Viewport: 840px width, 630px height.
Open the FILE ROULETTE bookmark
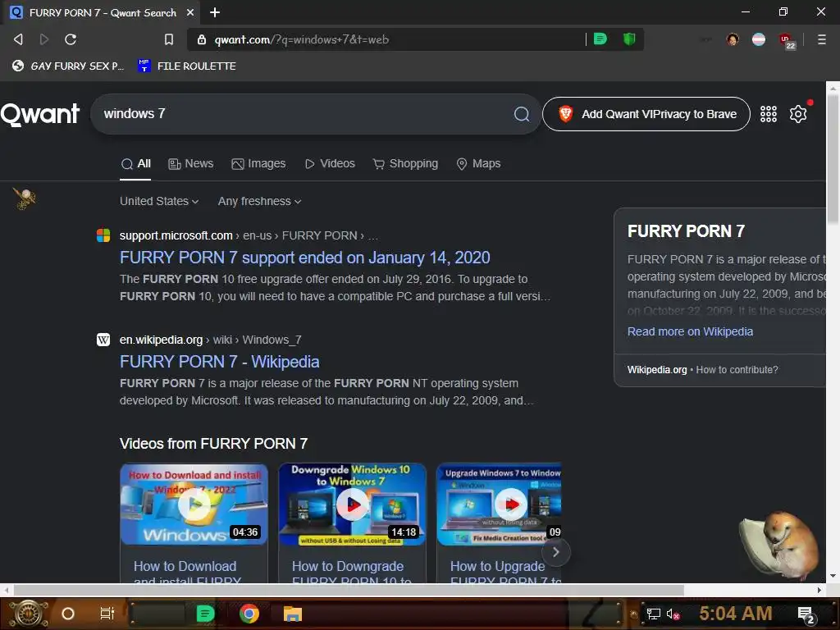pyautogui.click(x=187, y=66)
